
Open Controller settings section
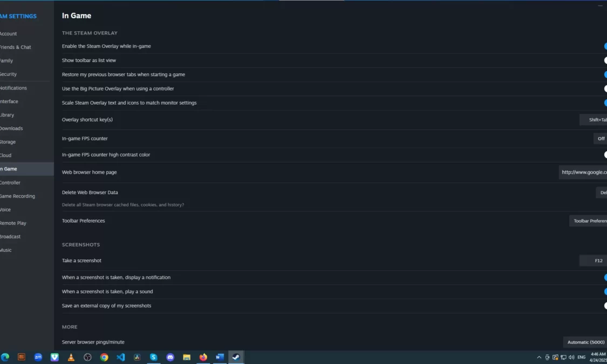tap(10, 183)
